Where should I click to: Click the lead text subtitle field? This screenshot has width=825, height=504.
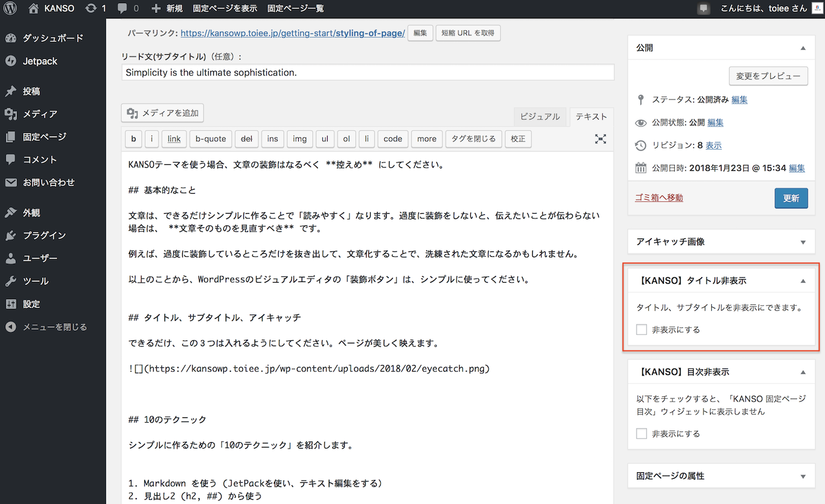368,72
